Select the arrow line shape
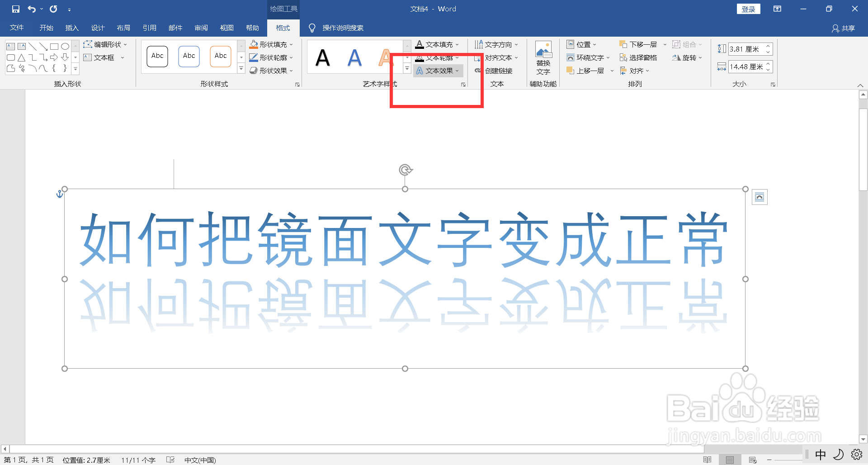Viewport: 868px width, 465px height. click(43, 46)
